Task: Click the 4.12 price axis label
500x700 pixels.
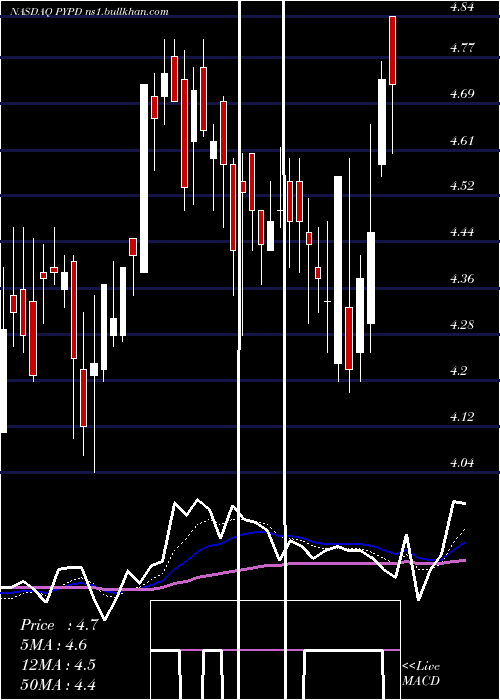Action: pos(462,417)
